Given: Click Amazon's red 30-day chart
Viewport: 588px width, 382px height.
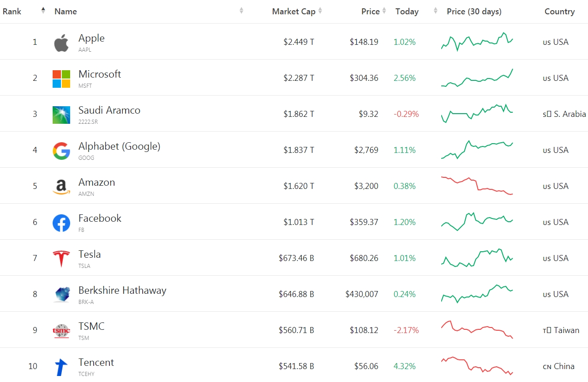Looking at the screenshot, I should [477, 185].
